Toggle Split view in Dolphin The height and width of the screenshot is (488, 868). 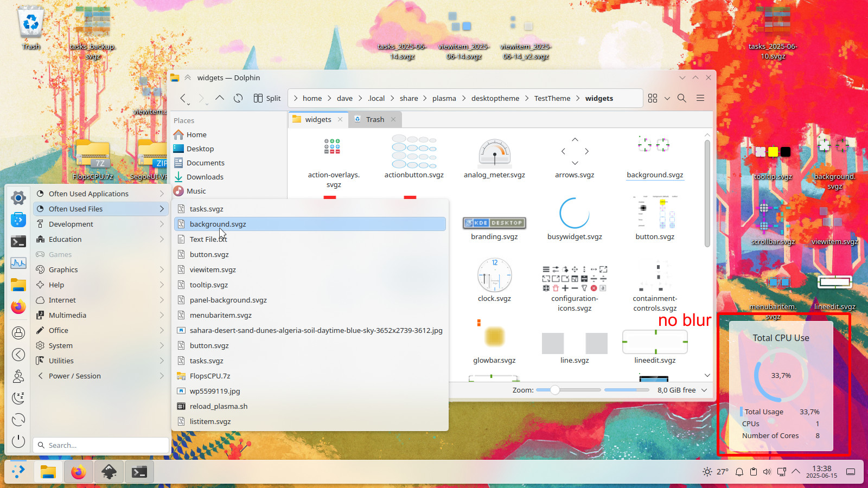[267, 98]
